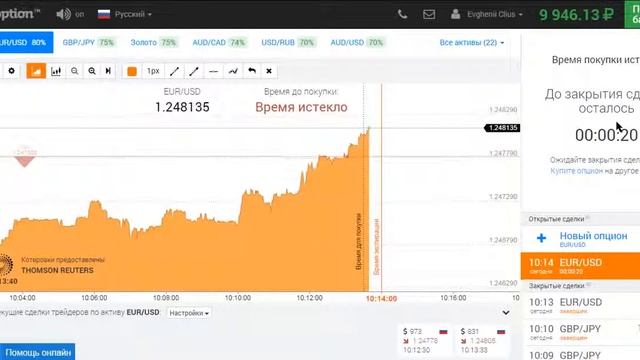Click the Закрытые сделки section header

click(x=557, y=286)
